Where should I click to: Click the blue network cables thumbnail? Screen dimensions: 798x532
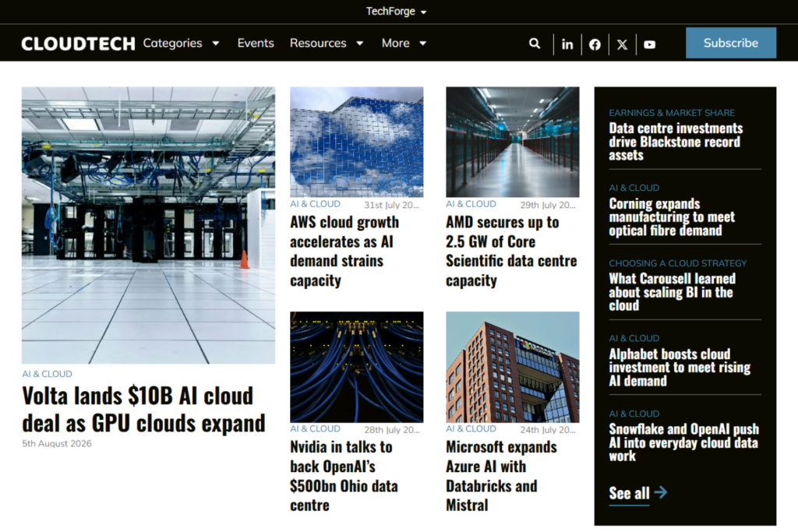tap(356, 367)
